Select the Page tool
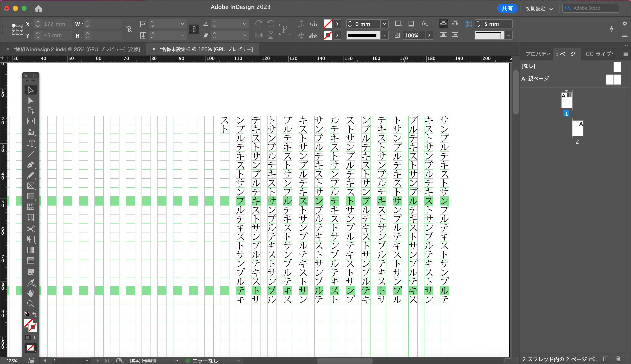This screenshot has height=364, width=631. [30, 111]
